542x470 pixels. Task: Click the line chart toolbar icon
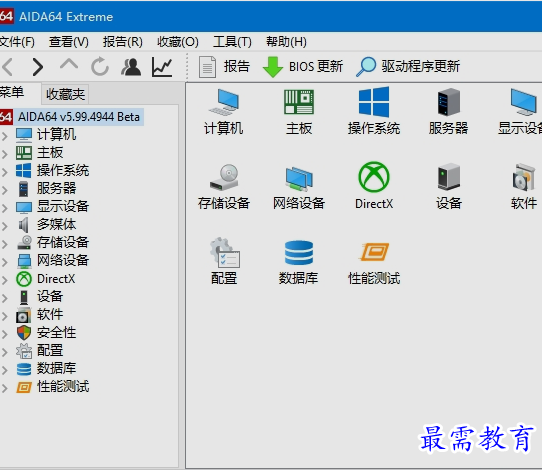(x=162, y=67)
